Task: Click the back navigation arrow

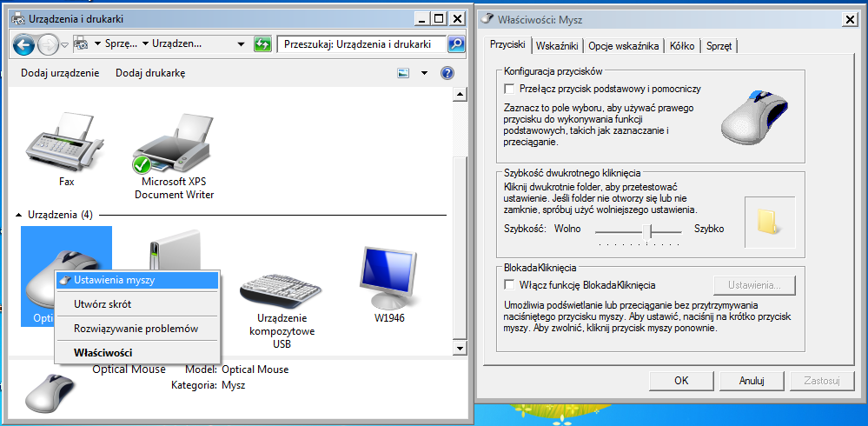Action: click(x=24, y=44)
